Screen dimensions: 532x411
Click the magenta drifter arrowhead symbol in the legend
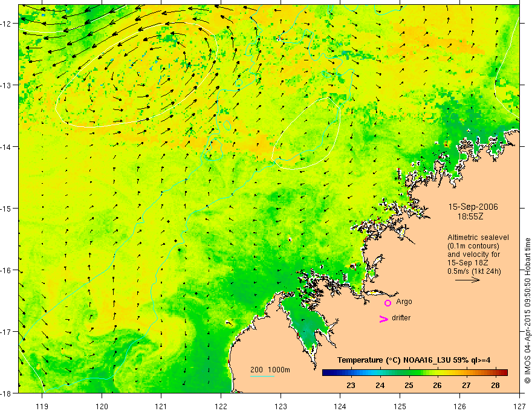(x=383, y=319)
